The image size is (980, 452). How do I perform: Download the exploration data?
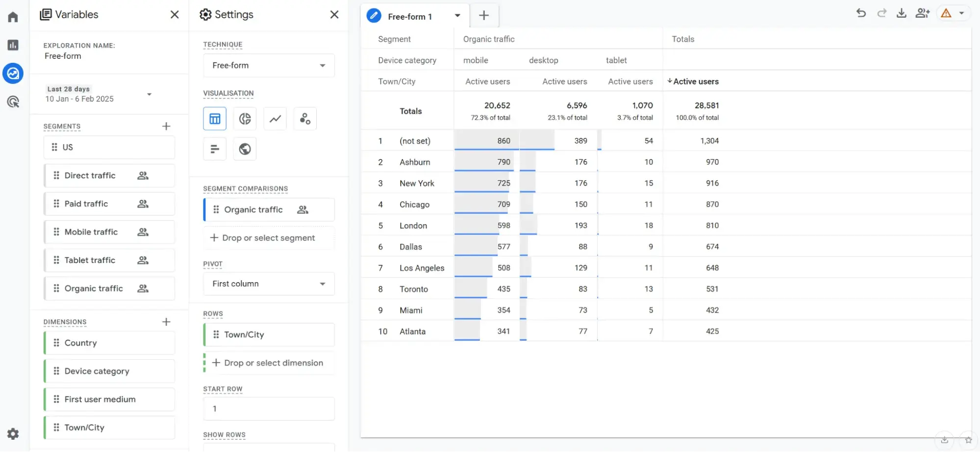901,13
